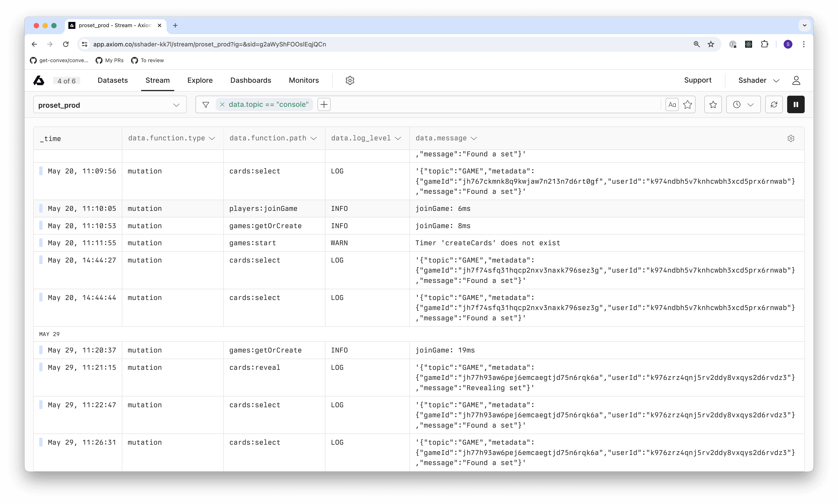Open starred queries star button
This screenshot has height=504, width=838.
click(713, 105)
